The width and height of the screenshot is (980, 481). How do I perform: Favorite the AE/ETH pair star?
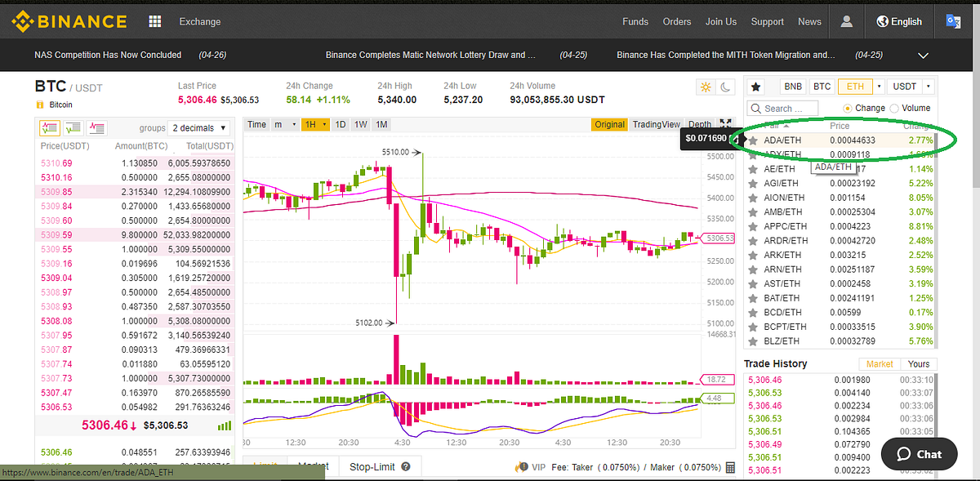(753, 169)
